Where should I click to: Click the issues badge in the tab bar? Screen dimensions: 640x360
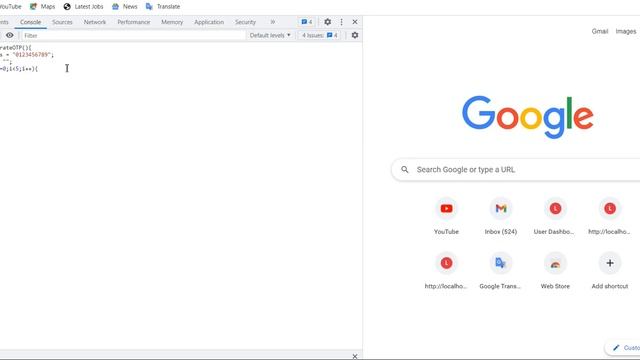pyautogui.click(x=307, y=22)
